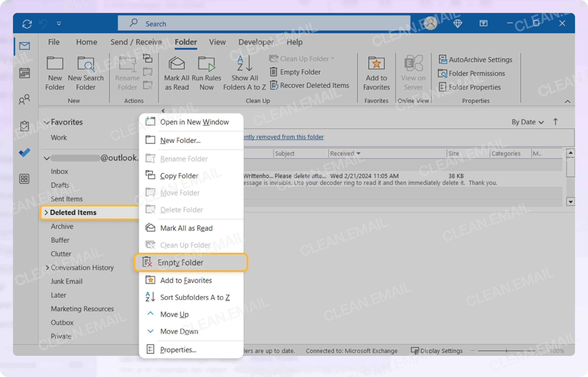This screenshot has width=588, height=377.
Task: Open AutoArchive Settings
Action: [x=476, y=59]
